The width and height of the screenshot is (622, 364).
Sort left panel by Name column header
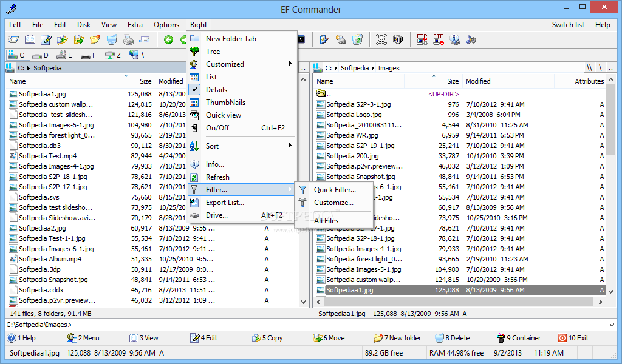tap(52, 81)
